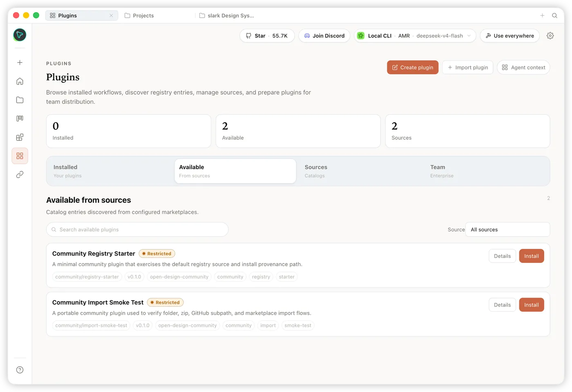Image resolution: width=572 pixels, height=392 pixels.
Task: Click the Community Import Smoke Test title
Action: (98, 303)
